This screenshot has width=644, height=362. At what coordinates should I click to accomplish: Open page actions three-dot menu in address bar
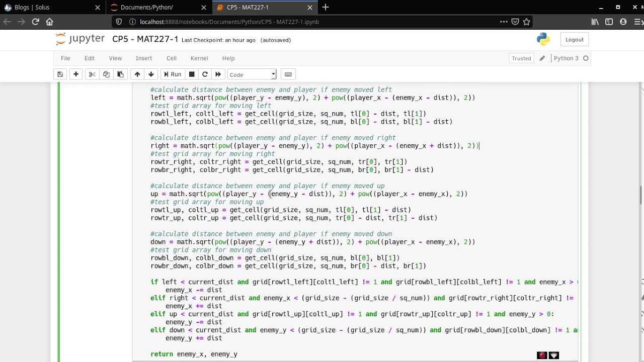pyautogui.click(x=504, y=22)
